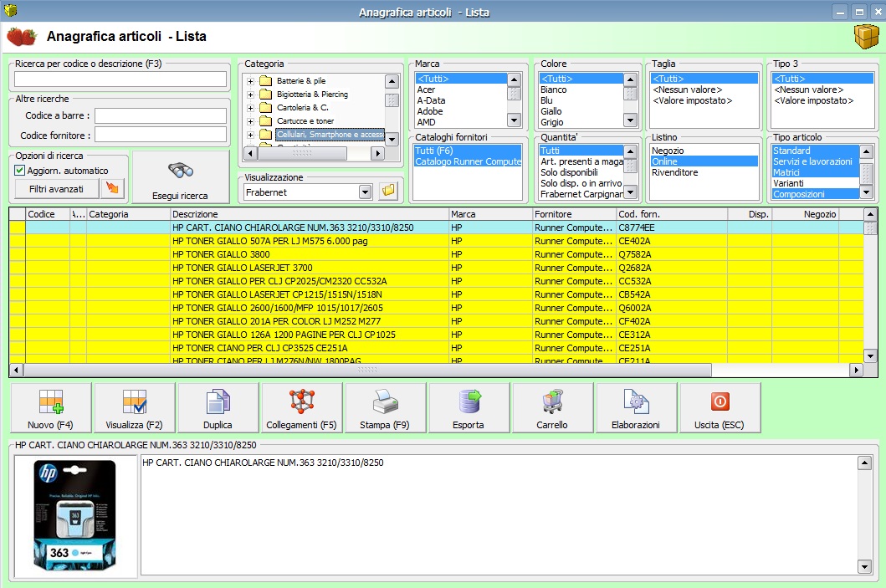
Task: Click the Nuovo (F4) new article icon
Action: [x=51, y=401]
